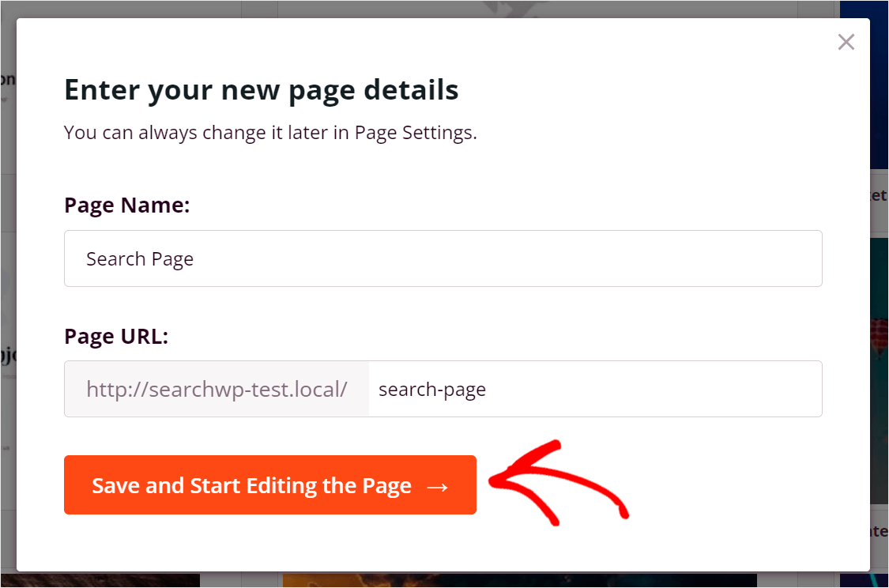Click the cut-off template title right of Page Name
889x588 pixels.
[x=879, y=195]
